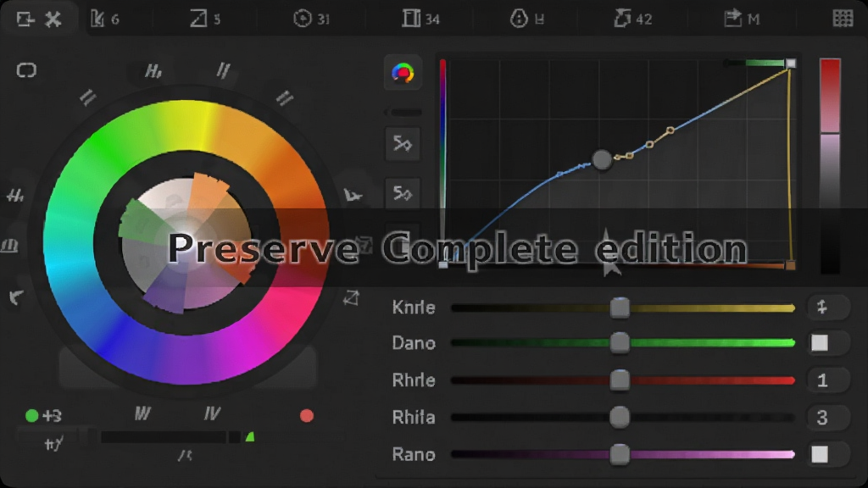
Task: Click the crossed tools icon in top bar
Action: [53, 19]
